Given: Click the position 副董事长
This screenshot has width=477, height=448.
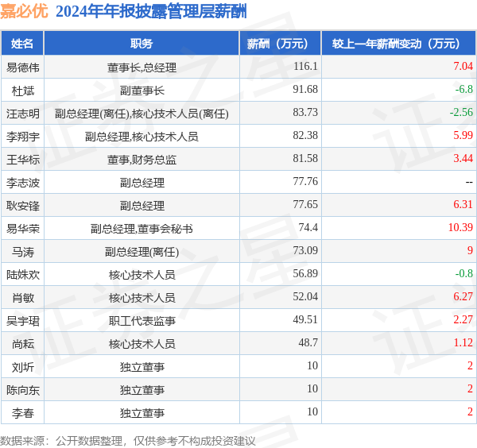Looking at the screenshot, I should click(x=142, y=91).
